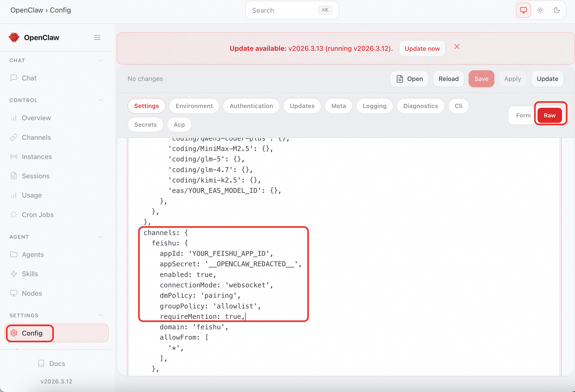Navigate to Nodes page
This screenshot has height=392, width=575.
pos(56,293)
